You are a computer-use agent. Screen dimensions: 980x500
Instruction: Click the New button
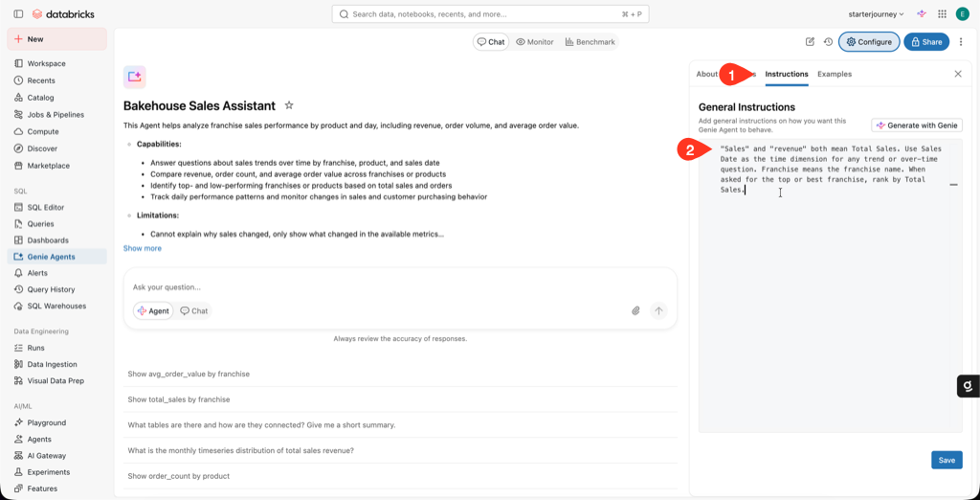pos(56,39)
